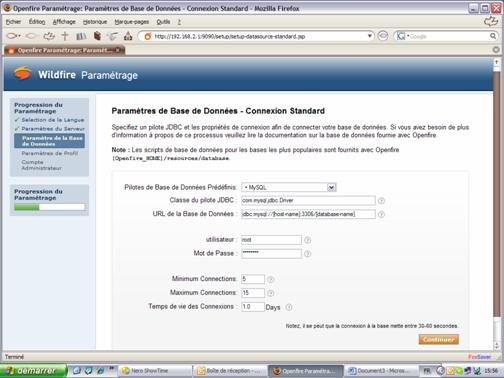Open the ? help menu
504x378 pixels.
tap(179, 22)
